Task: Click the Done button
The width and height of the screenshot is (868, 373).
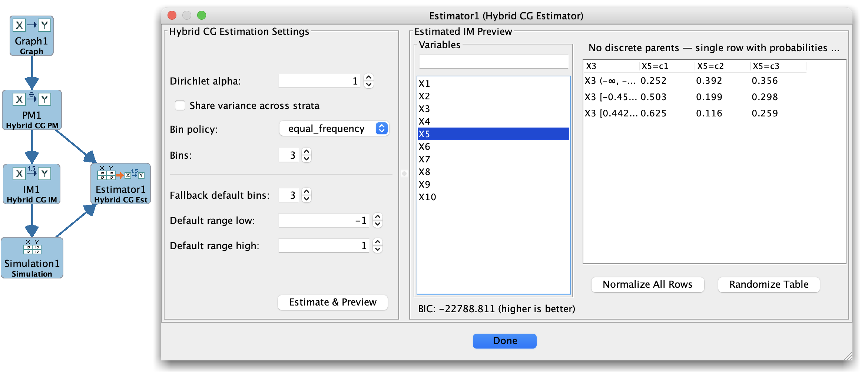Action: 504,341
